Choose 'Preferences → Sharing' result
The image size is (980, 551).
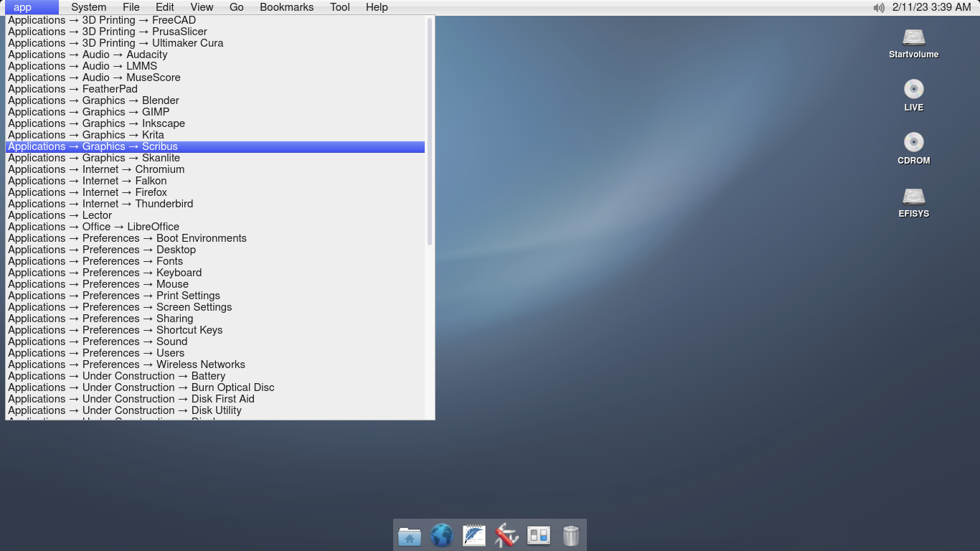215,319
